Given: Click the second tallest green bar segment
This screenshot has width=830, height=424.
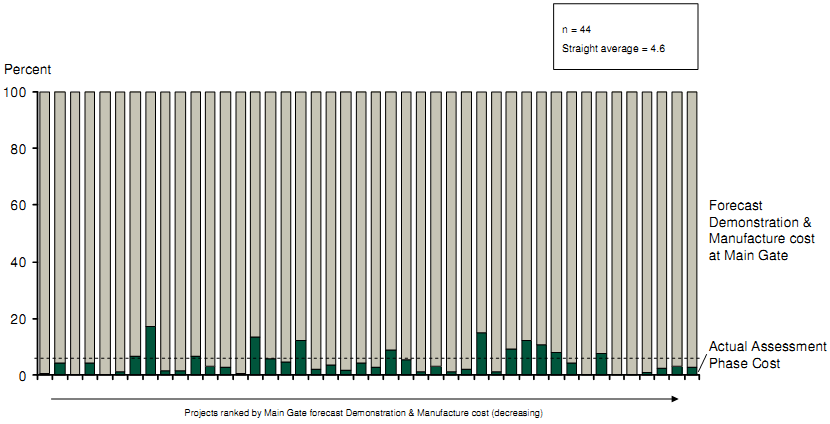Looking at the screenshot, I should [481, 354].
